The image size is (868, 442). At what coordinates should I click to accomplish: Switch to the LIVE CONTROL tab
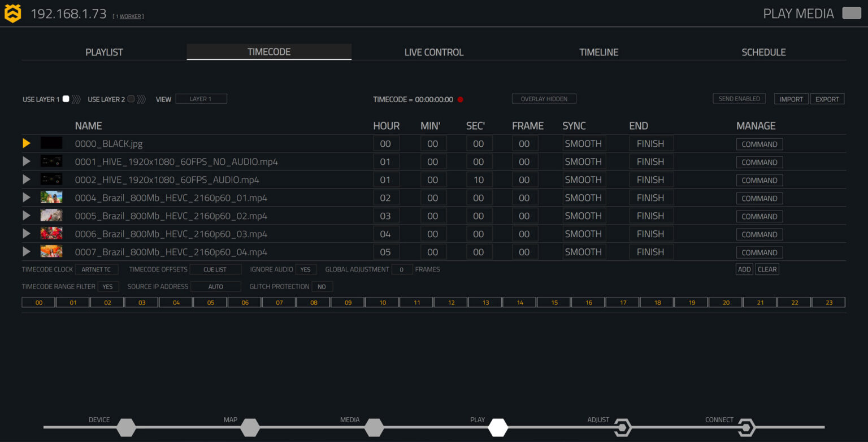(434, 51)
